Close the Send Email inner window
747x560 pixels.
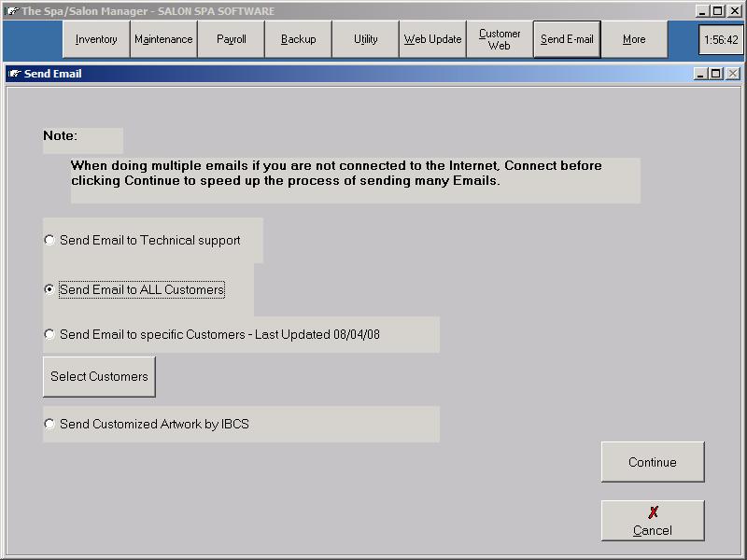pyautogui.click(x=732, y=74)
